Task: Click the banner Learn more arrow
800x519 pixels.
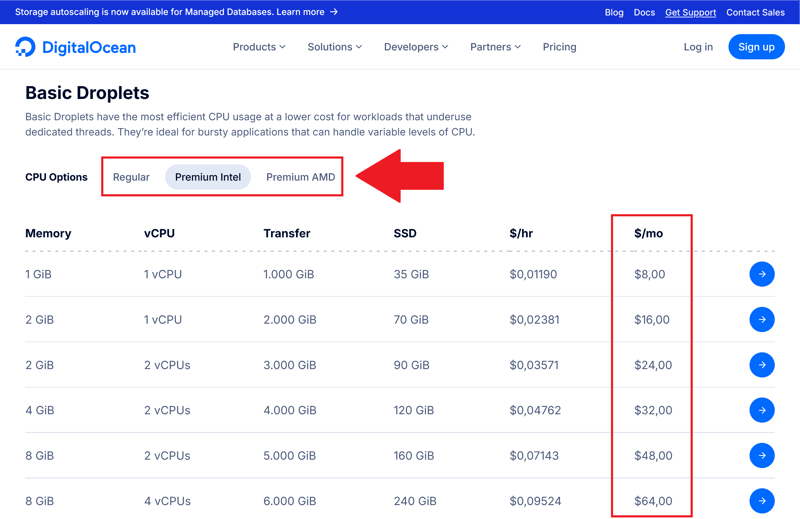Action: tap(334, 12)
